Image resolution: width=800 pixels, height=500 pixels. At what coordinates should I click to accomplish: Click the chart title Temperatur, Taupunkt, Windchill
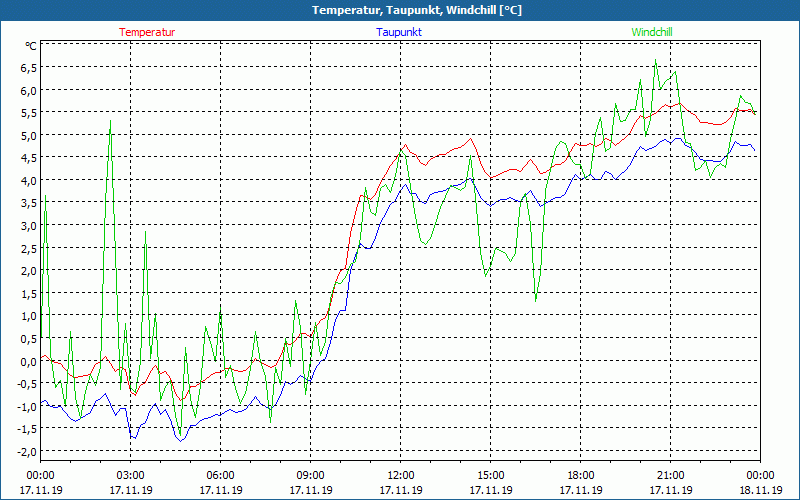point(417,10)
